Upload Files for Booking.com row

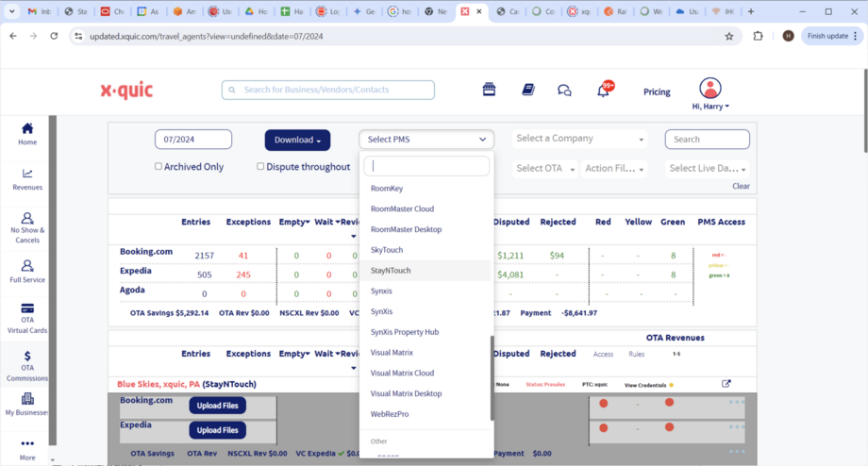coord(218,405)
